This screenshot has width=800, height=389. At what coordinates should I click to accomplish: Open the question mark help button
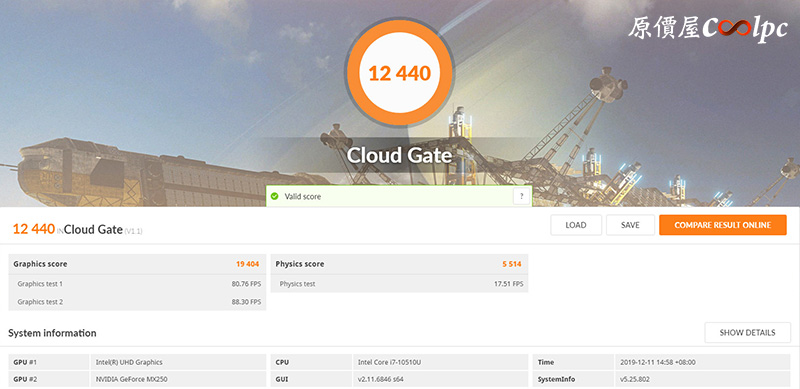(521, 196)
